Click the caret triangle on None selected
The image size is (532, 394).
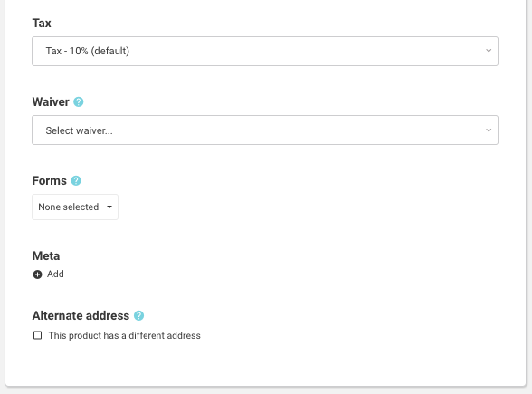pyautogui.click(x=109, y=207)
